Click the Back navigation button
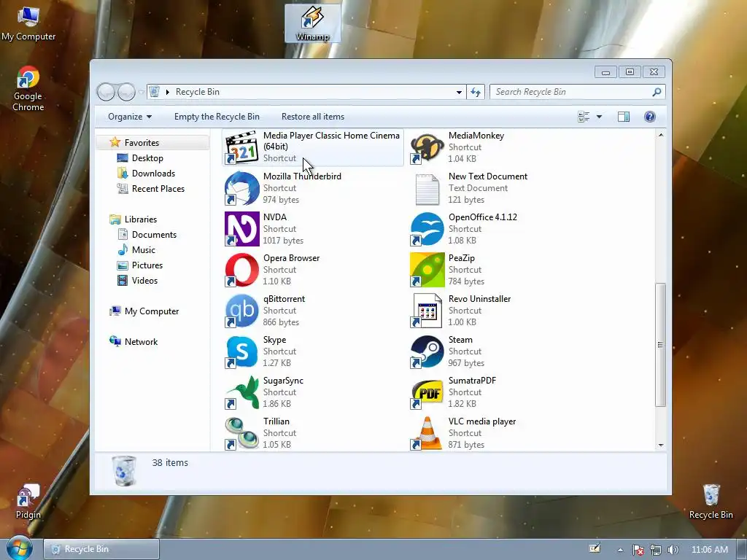Screen dimensions: 747x560 106,92
